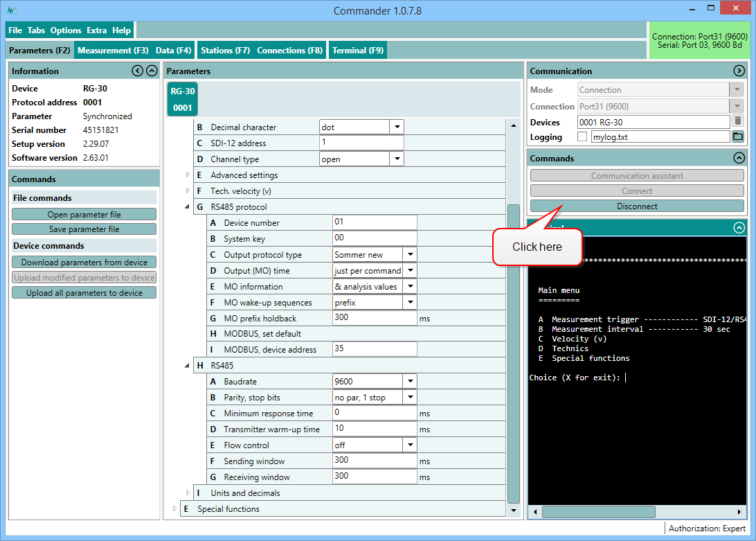
Task: Click Devices field 0001 RG-30
Action: point(654,122)
